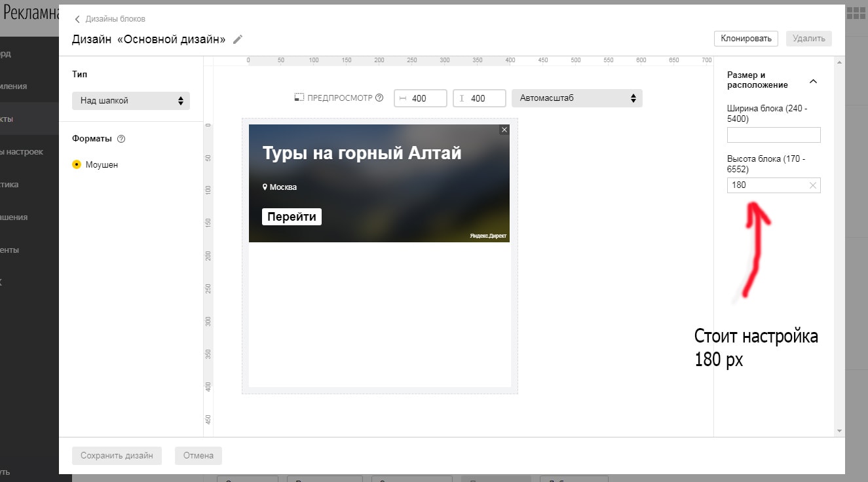The height and width of the screenshot is (482, 868).
Task: Click the Яндекс.Директ label
Action: (x=488, y=236)
